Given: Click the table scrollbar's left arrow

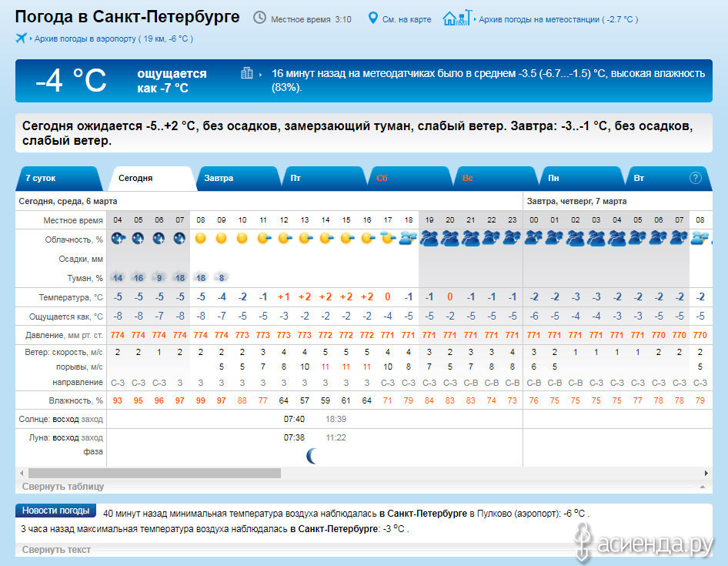Looking at the screenshot, I should (22, 473).
